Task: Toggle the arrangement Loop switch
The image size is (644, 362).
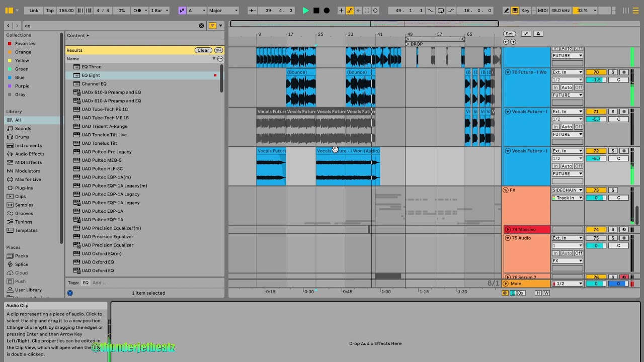Action: click(x=441, y=10)
